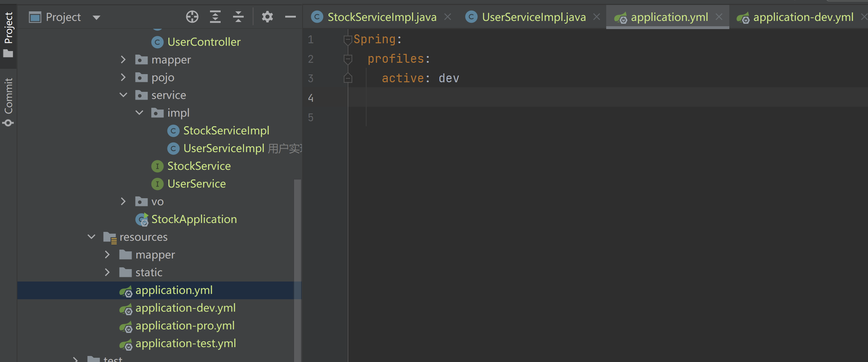
Task: Open application-pro.yml in the tree
Action: point(185,325)
